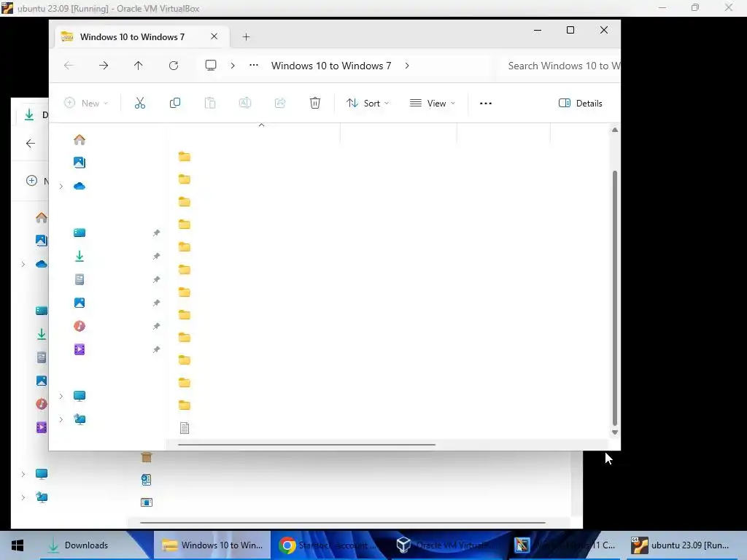The height and width of the screenshot is (560, 747).
Task: Select This PC in front sidebar
Action: pos(80,396)
